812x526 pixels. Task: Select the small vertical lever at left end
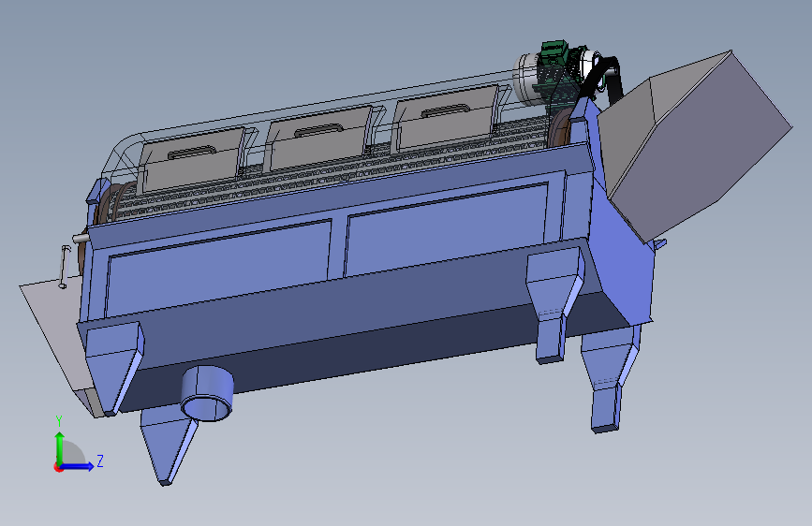64,267
